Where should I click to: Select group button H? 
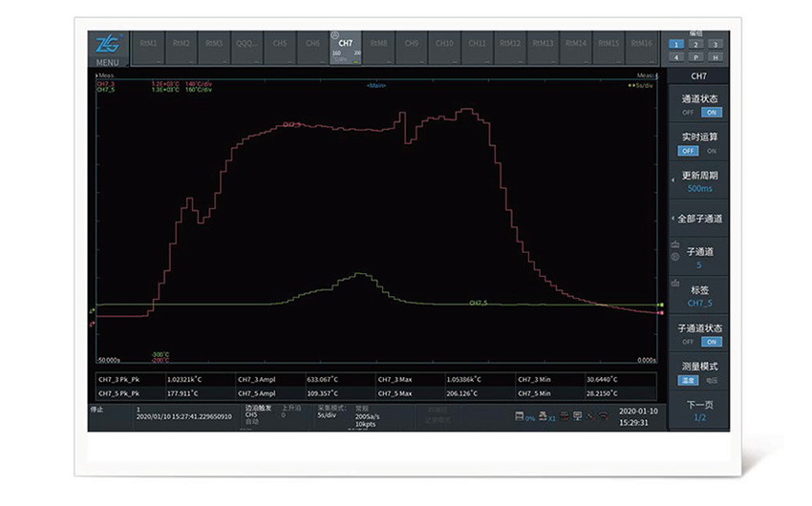[716, 57]
